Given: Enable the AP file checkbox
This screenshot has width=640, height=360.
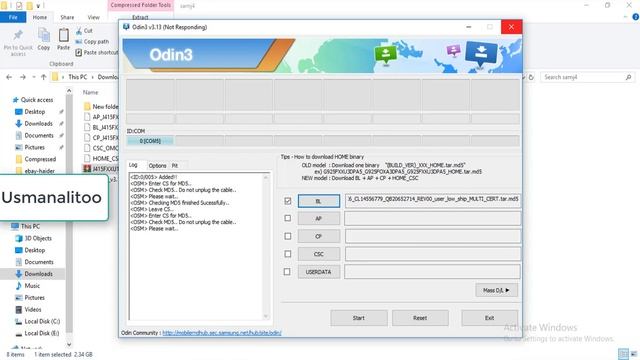Looking at the screenshot, I should (288, 218).
